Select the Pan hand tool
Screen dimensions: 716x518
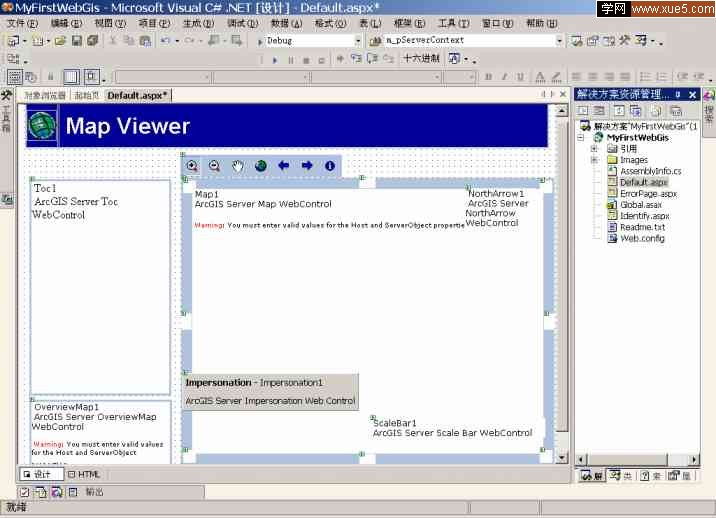(x=237, y=166)
